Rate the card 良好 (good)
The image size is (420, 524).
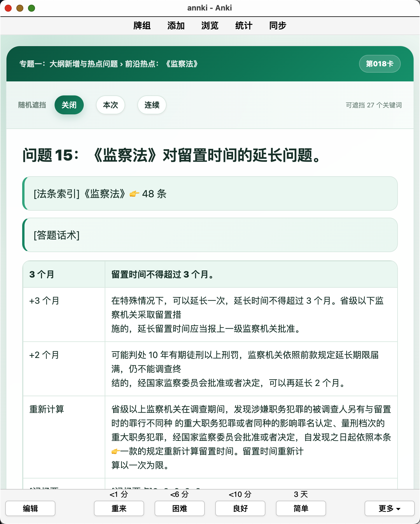240,508
